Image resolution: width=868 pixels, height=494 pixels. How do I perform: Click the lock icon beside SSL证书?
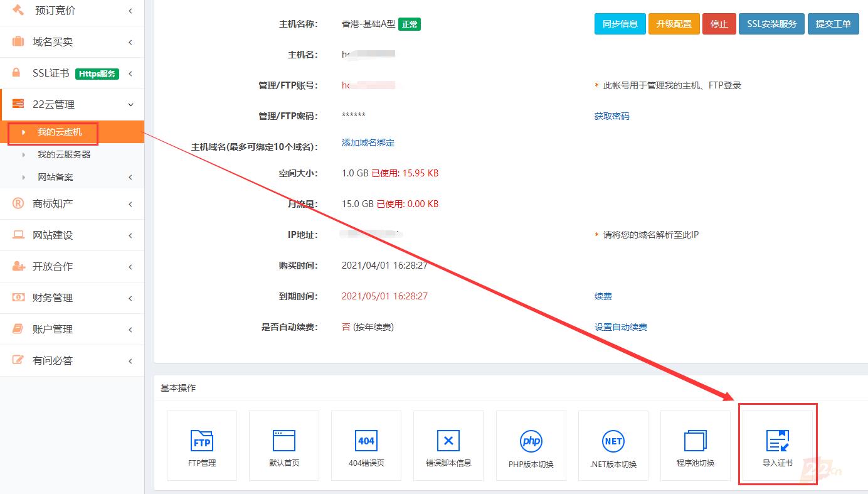point(18,73)
